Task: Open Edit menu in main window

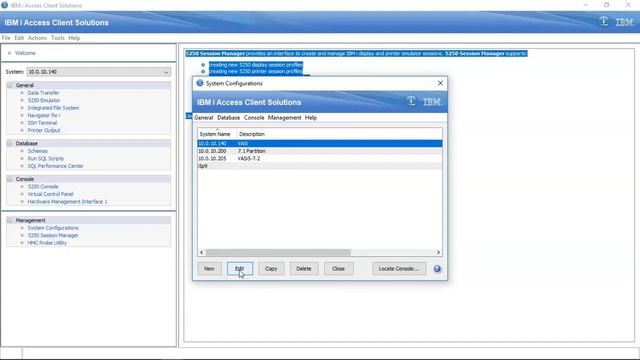Action: pos(19,38)
